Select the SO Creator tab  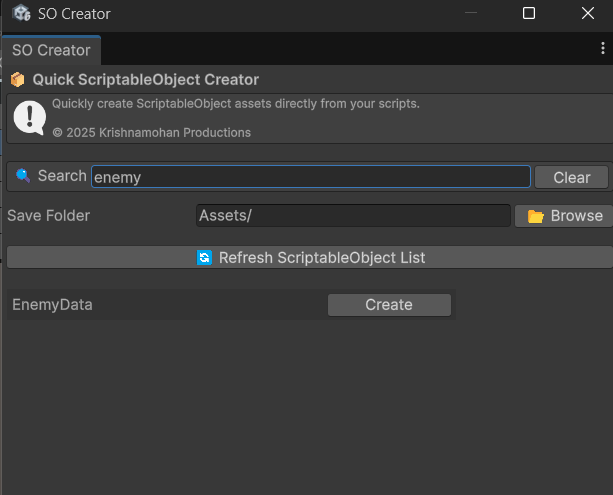click(51, 50)
